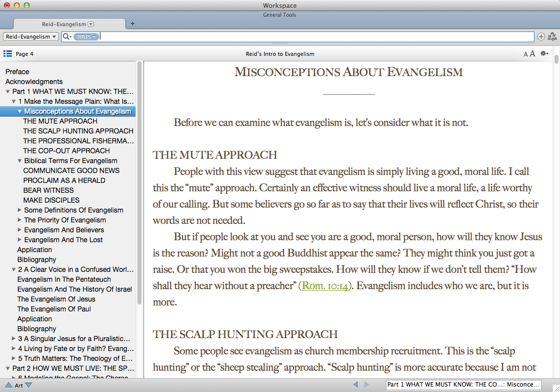
Task: Click inside the search text field
Action: point(317,37)
